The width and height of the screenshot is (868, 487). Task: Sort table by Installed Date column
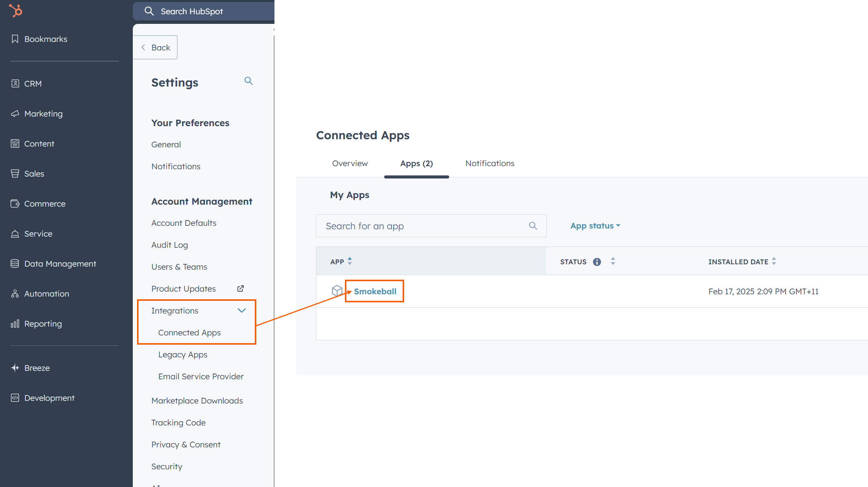pyautogui.click(x=774, y=262)
